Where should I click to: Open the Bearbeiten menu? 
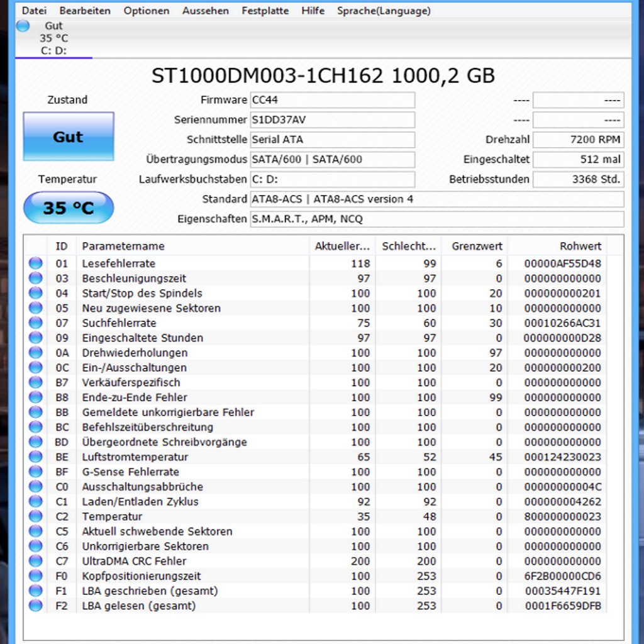(x=85, y=11)
